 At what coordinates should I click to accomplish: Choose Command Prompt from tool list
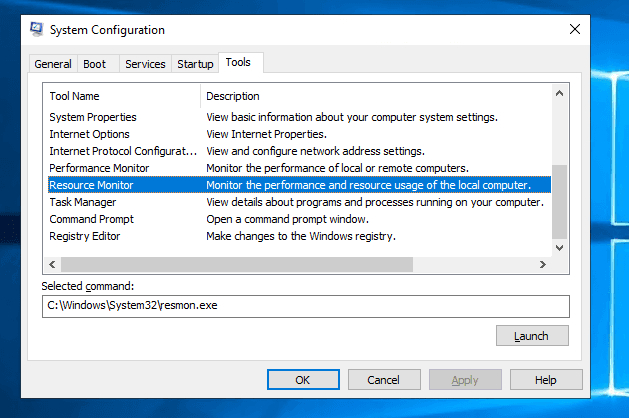(91, 219)
